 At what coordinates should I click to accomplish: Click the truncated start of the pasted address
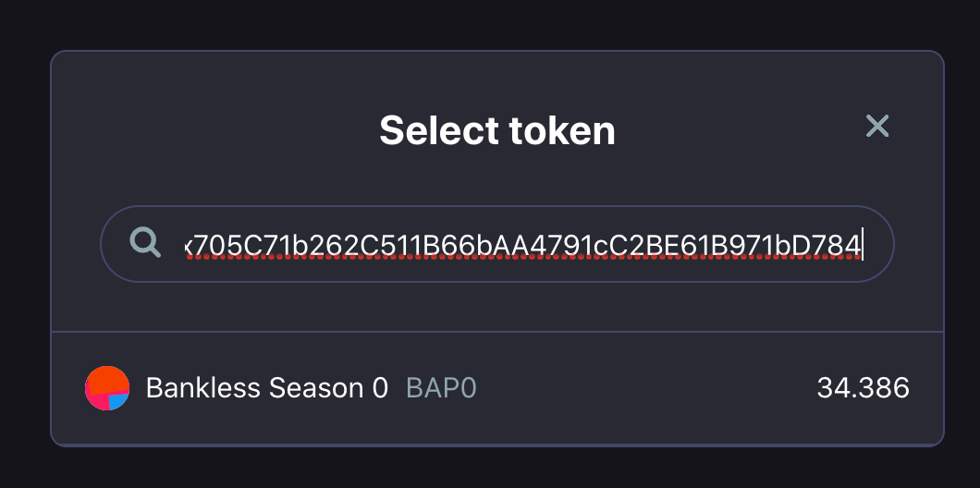point(190,246)
